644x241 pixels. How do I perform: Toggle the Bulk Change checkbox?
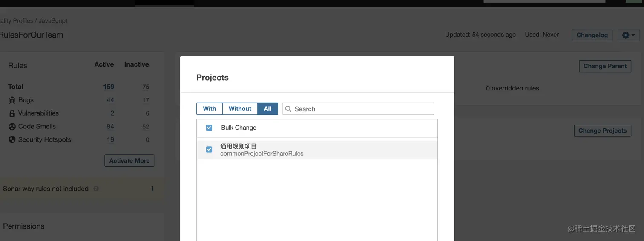pos(209,128)
